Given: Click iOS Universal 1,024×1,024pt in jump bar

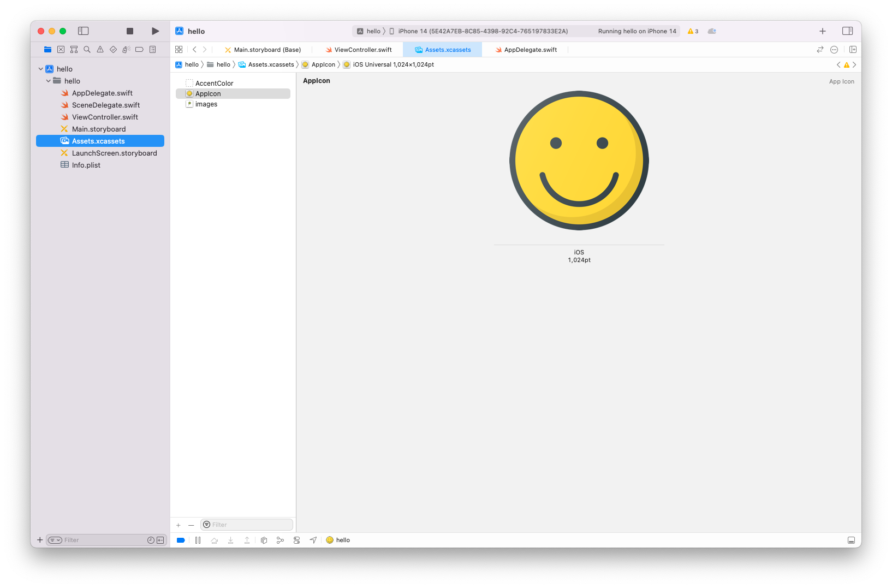Looking at the screenshot, I should click(389, 64).
